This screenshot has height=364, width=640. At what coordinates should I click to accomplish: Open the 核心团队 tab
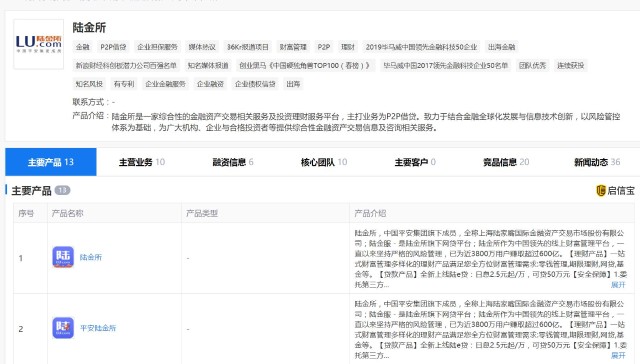coord(324,162)
